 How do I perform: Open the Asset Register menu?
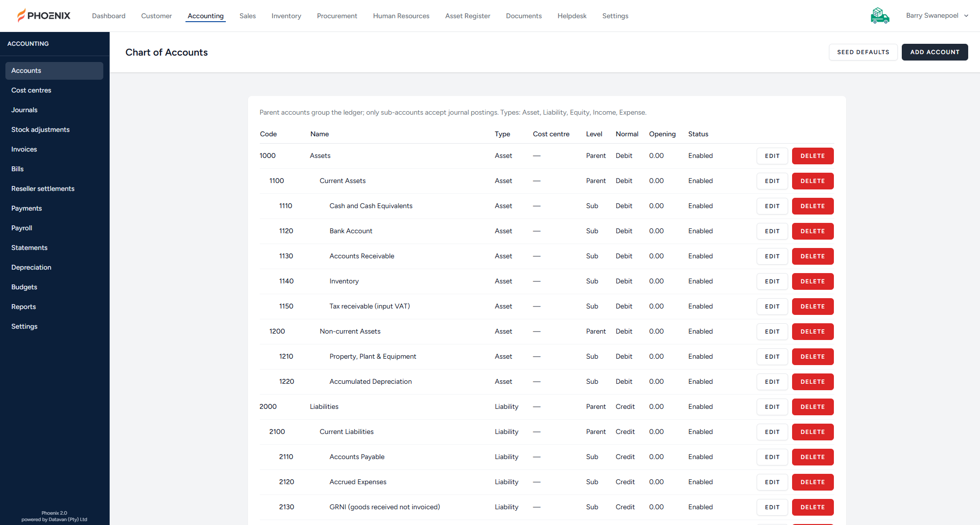(468, 16)
